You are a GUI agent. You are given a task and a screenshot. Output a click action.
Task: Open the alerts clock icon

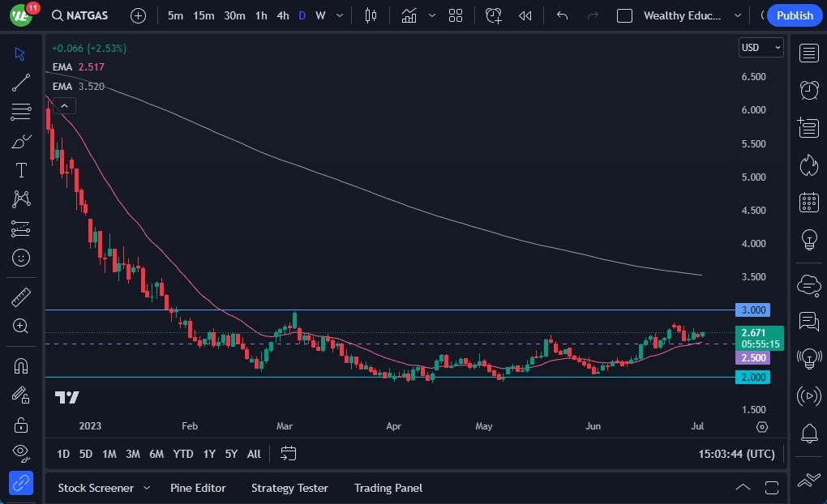[808, 90]
